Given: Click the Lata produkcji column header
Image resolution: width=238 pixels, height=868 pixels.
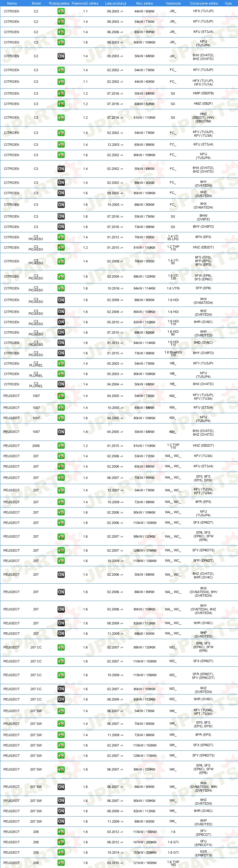Looking at the screenshot, I should click(115, 3).
